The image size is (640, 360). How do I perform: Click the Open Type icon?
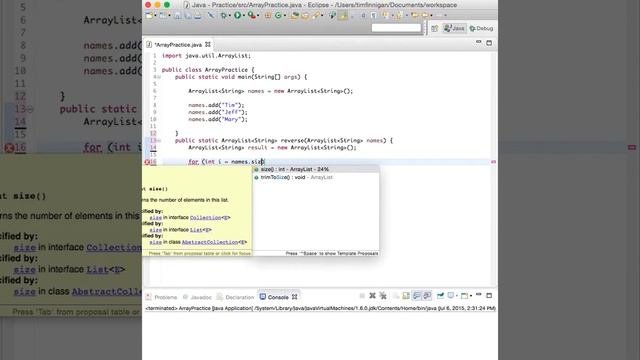294,16
